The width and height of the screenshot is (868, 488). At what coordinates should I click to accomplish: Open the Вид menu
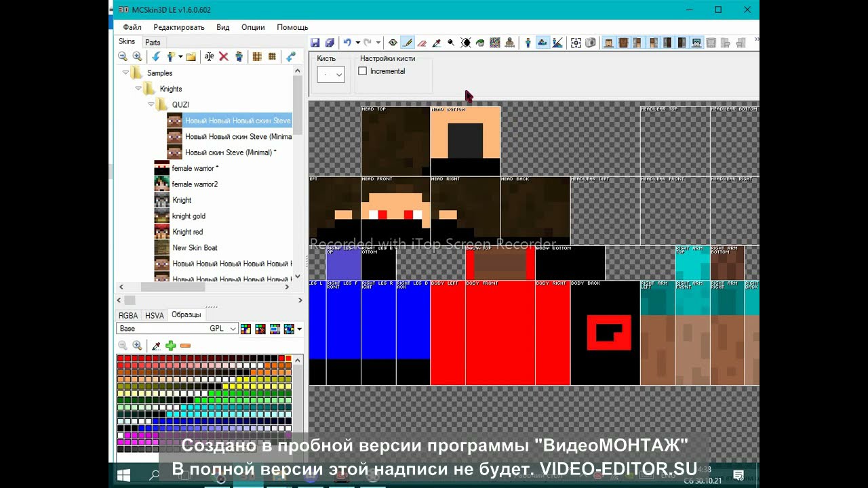(223, 27)
